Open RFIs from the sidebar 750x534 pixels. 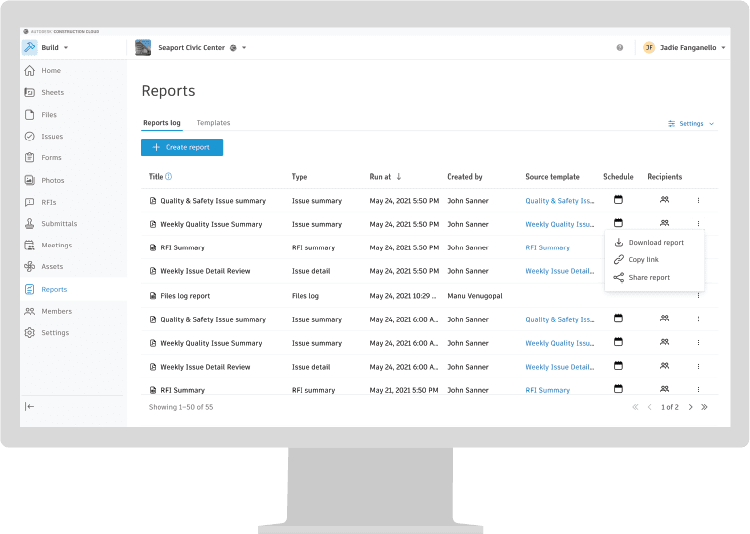(48, 202)
